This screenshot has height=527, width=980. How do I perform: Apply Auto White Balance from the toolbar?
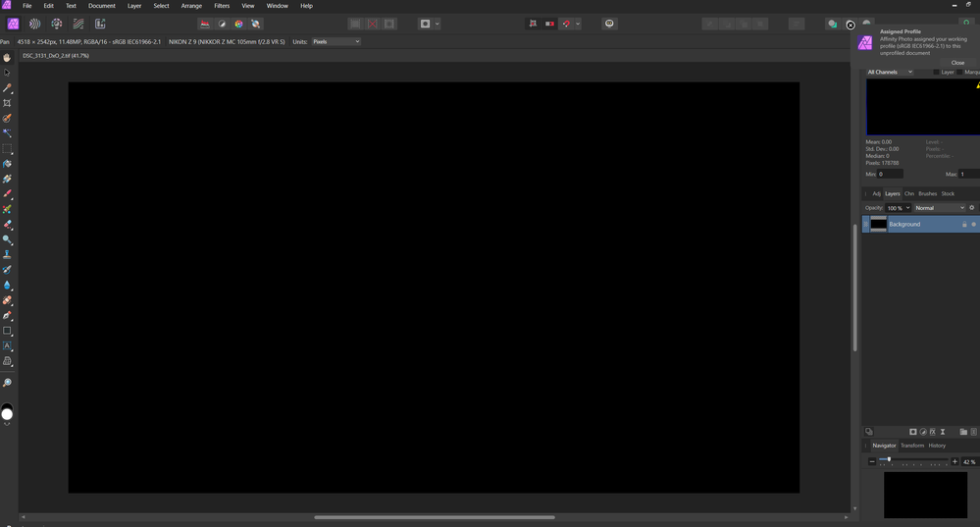(256, 24)
